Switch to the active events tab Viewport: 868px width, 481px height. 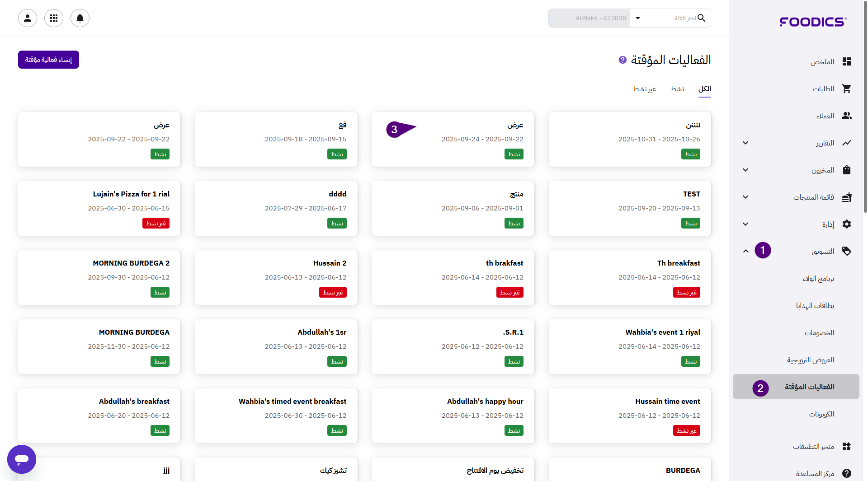coord(677,89)
